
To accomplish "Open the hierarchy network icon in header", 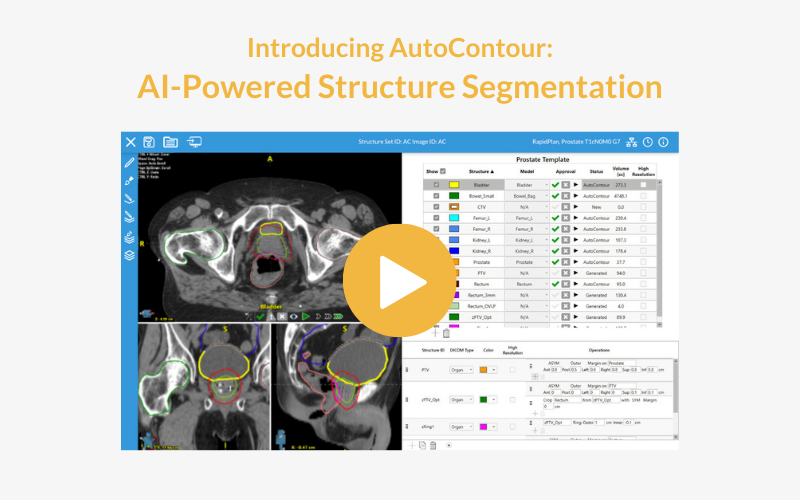I will point(632,142).
